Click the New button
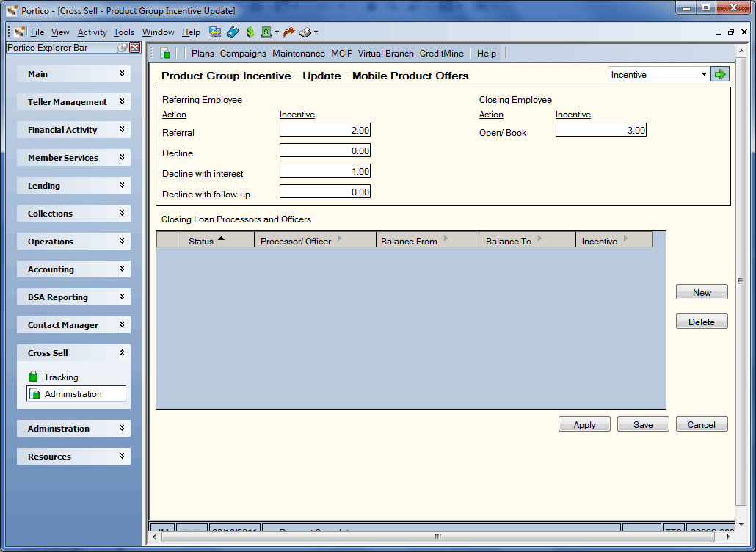 tap(702, 293)
